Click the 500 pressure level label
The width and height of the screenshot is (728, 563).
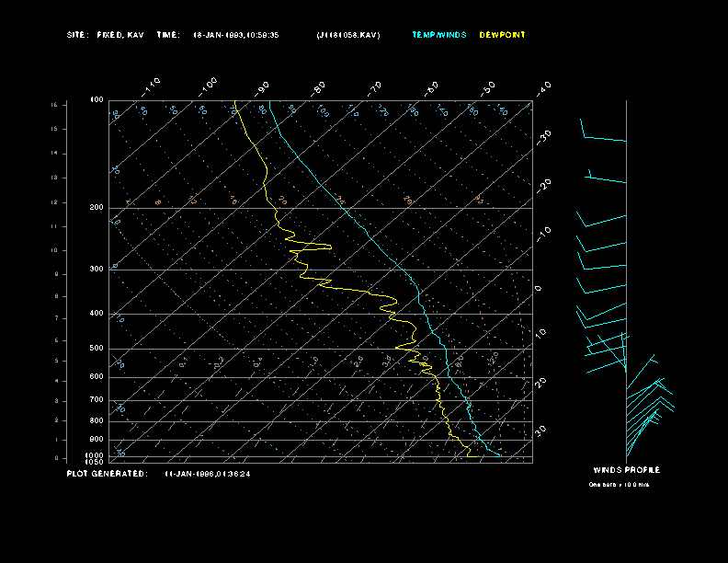pyautogui.click(x=97, y=349)
